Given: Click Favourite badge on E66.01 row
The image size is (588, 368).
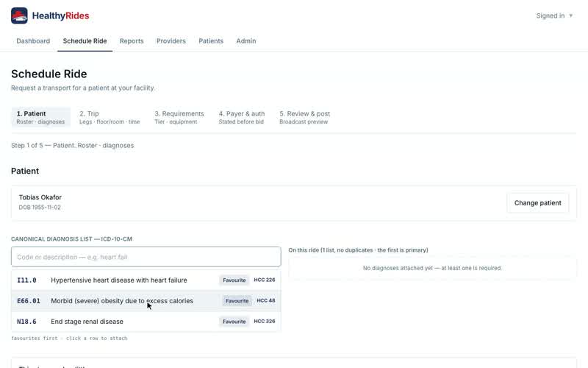Looking at the screenshot, I should (237, 301).
